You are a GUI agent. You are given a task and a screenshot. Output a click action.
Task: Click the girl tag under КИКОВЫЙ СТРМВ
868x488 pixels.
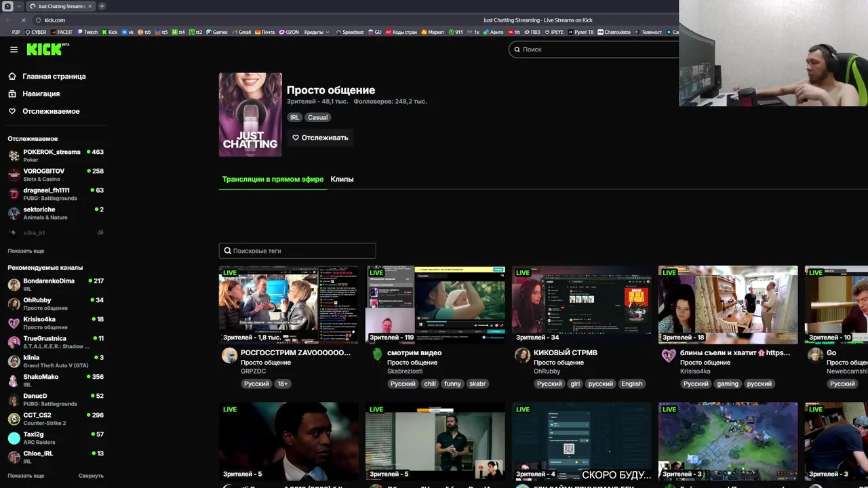click(575, 384)
